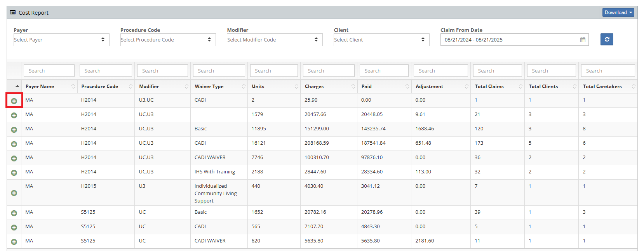This screenshot has width=644, height=251.
Task: Expand the row with 1579 units
Action: point(14,115)
